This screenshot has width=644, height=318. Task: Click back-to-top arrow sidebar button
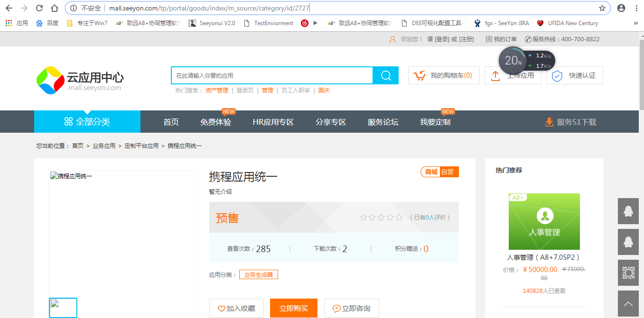click(x=628, y=303)
